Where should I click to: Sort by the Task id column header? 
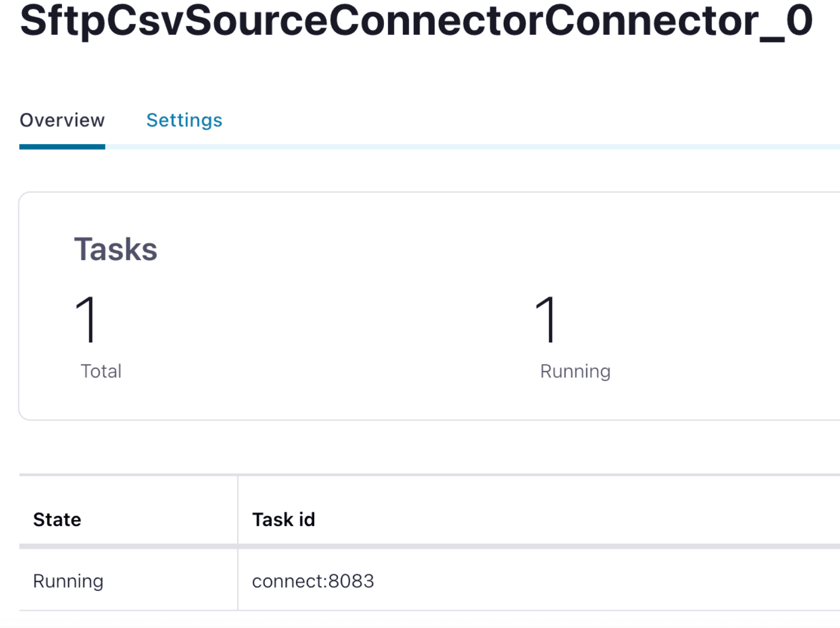click(x=283, y=519)
